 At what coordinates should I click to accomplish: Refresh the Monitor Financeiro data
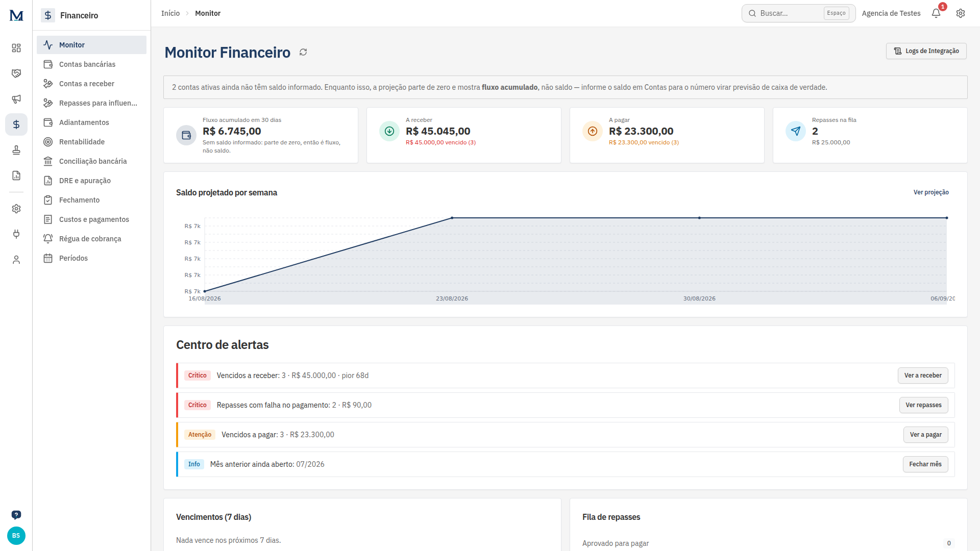pos(303,52)
